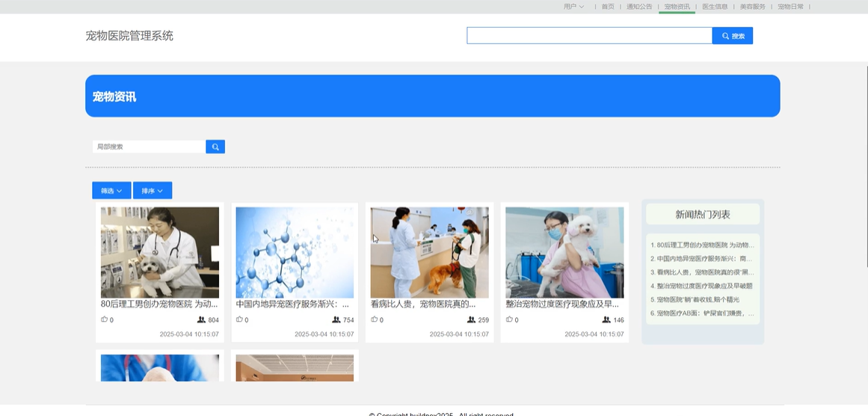This screenshot has width=868, height=416.
Task: Click the 宠物医院管理系统 site title
Action: pyautogui.click(x=129, y=36)
